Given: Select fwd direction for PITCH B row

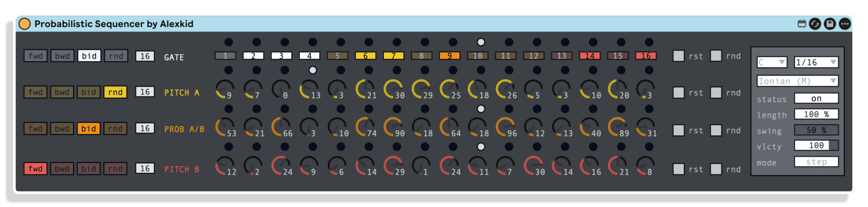Looking at the screenshot, I should 35,169.
